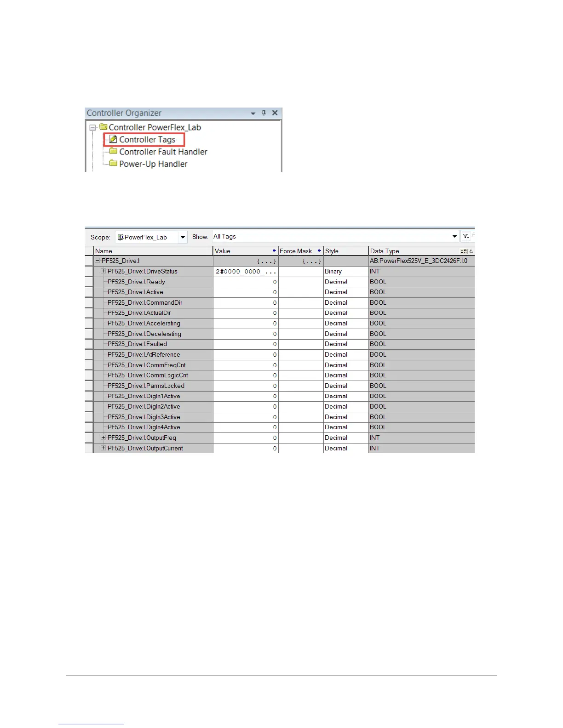The height and width of the screenshot is (728, 563).
Task: Click the AB:PowerFlex525V_E data type cell
Action: 421,261
